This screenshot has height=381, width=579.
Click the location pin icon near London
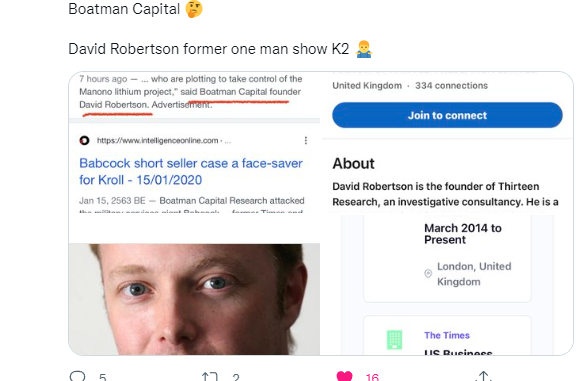coord(428,273)
